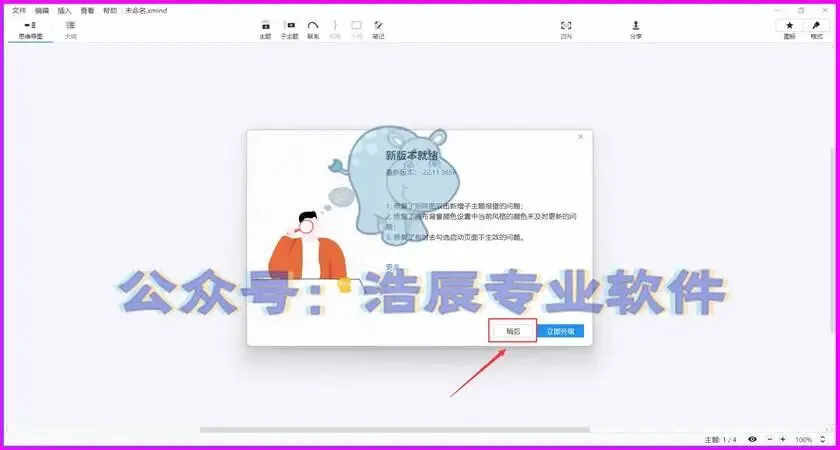Open the 编辑 (Edit) menu
This screenshot has height=450, width=840.
coord(41,11)
